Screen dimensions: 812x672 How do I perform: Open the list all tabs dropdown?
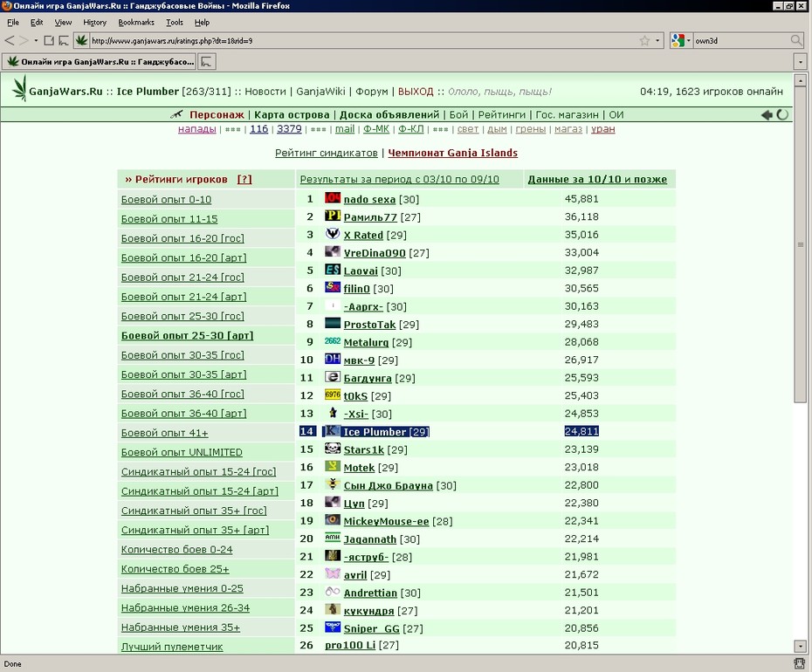[x=801, y=62]
